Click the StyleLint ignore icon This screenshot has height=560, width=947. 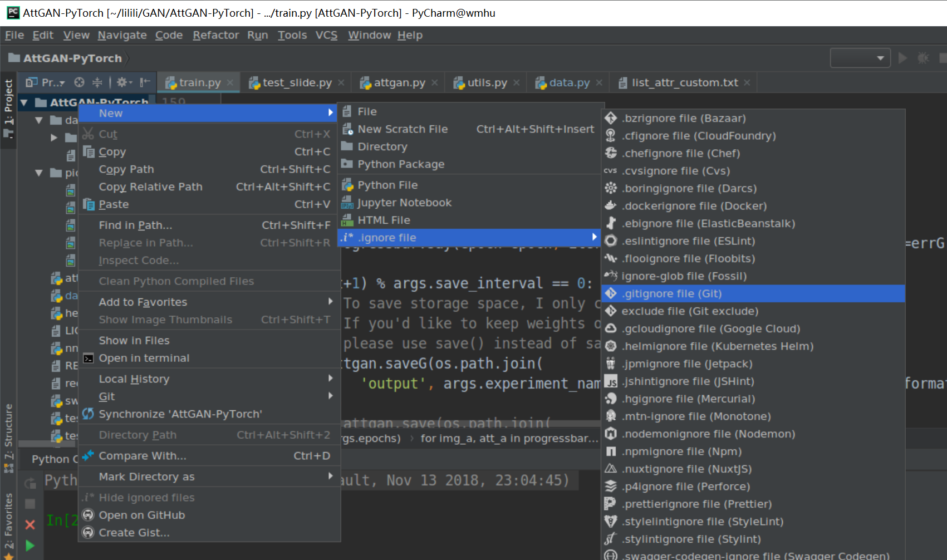tap(611, 521)
